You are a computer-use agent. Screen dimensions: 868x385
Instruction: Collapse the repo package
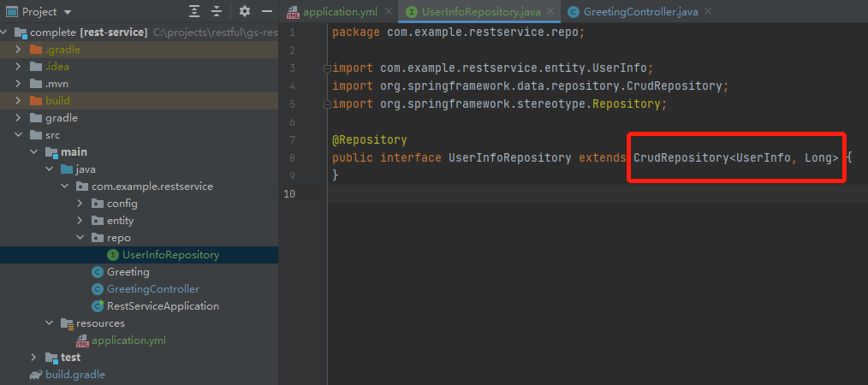[x=80, y=238]
